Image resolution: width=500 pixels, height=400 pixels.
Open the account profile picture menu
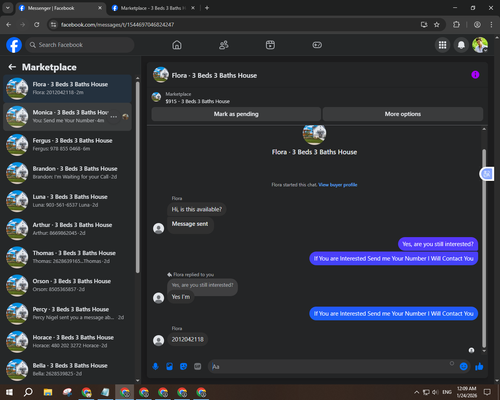coord(480,45)
